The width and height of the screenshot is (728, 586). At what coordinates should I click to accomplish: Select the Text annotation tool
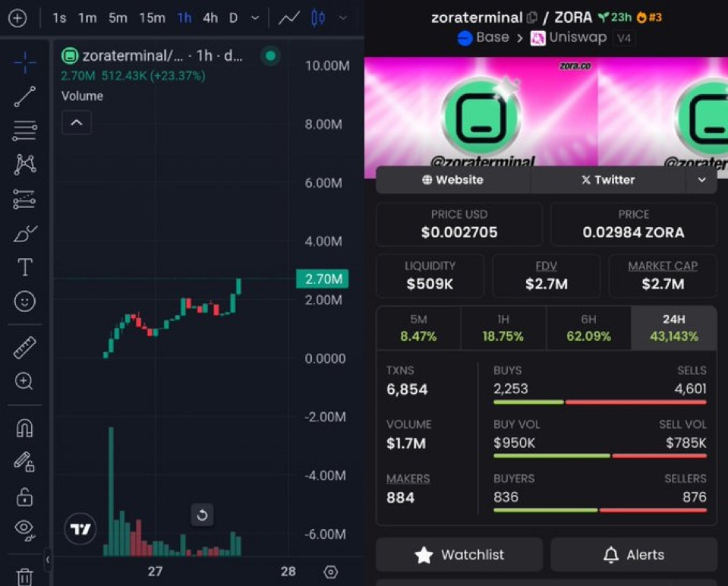[24, 267]
